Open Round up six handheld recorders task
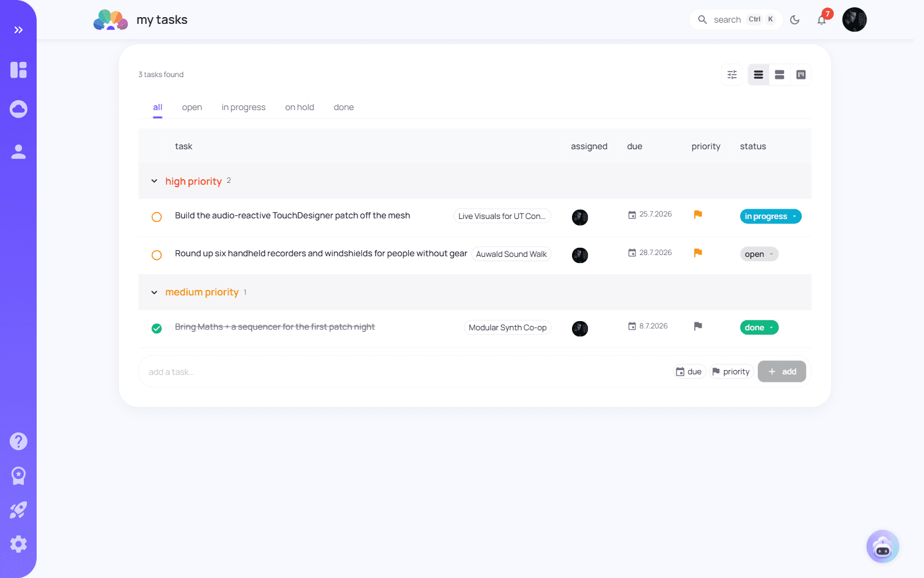The height and width of the screenshot is (578, 924). tap(321, 253)
